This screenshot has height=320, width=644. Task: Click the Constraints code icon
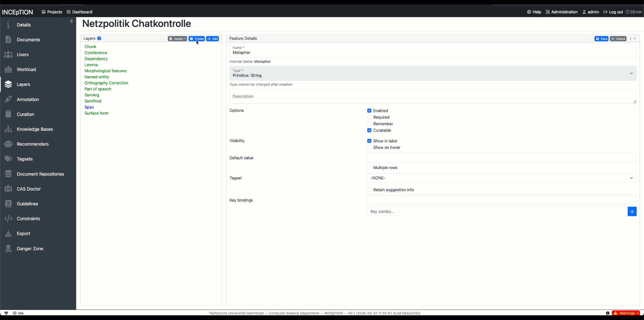click(x=8, y=219)
